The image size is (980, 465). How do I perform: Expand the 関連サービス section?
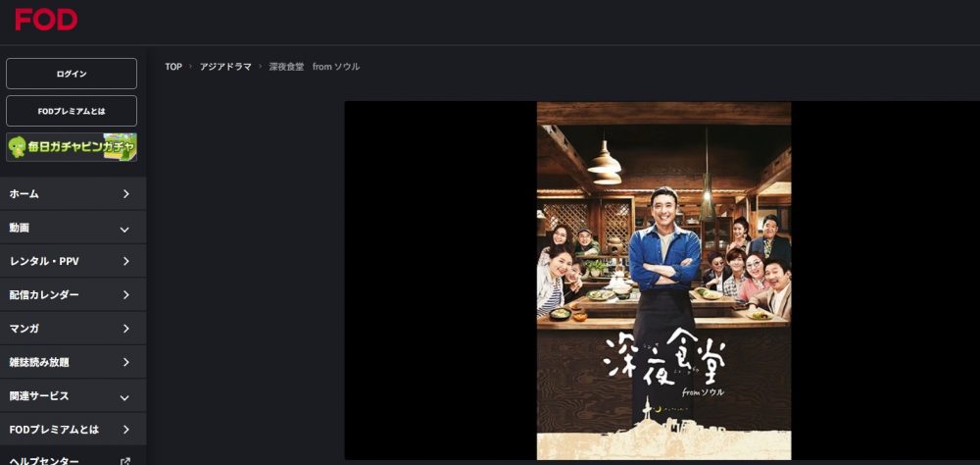click(73, 396)
